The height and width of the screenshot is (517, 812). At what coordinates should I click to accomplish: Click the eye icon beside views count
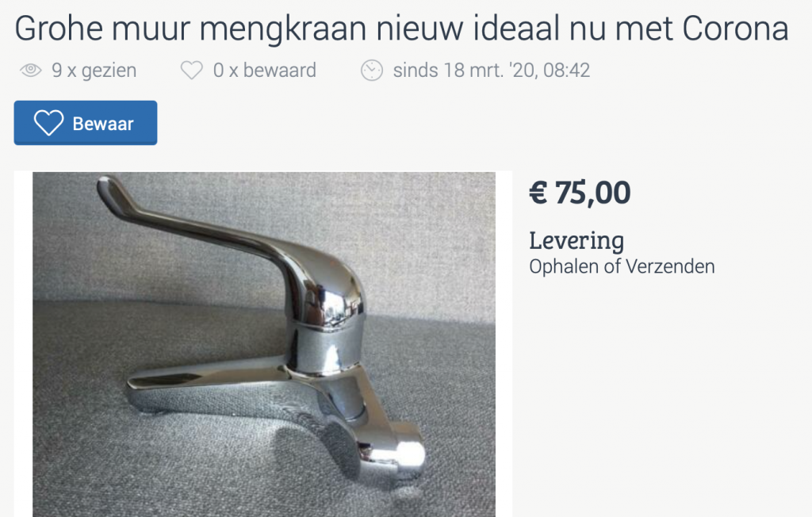31,70
